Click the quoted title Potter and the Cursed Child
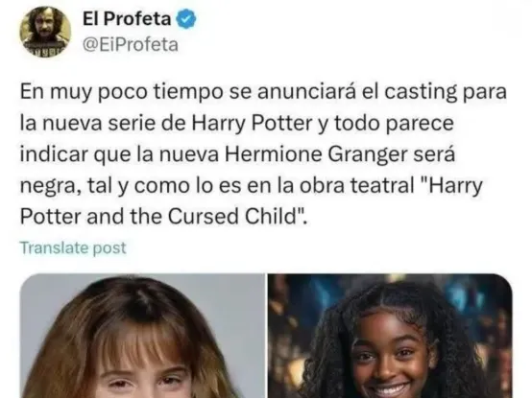Screen dimensions: 532x399 [161, 217]
